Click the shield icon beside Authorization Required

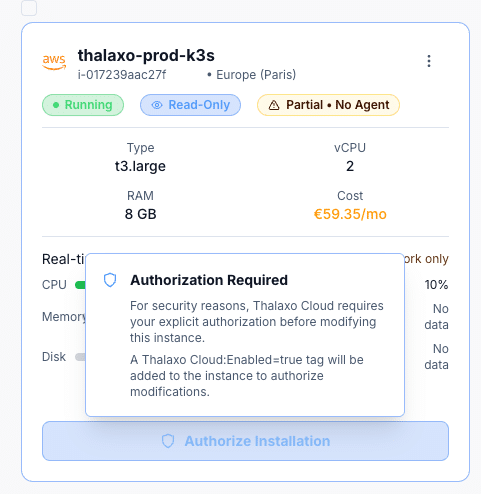pos(110,280)
